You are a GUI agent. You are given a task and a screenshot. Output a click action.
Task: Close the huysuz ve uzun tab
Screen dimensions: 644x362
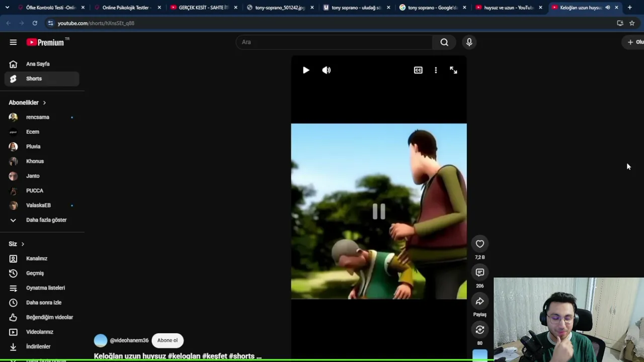point(541,8)
